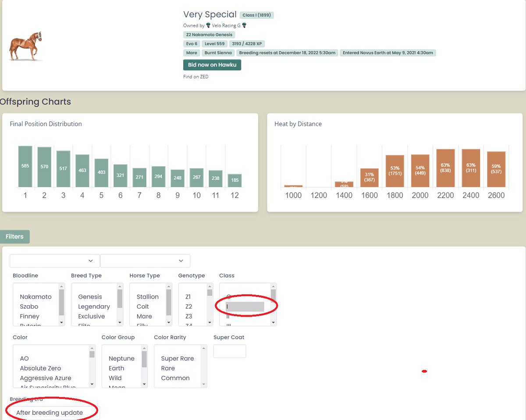Click Color Rarity list scroll down arrow
Image resolution: width=526 pixels, height=420 pixels.
click(204, 384)
